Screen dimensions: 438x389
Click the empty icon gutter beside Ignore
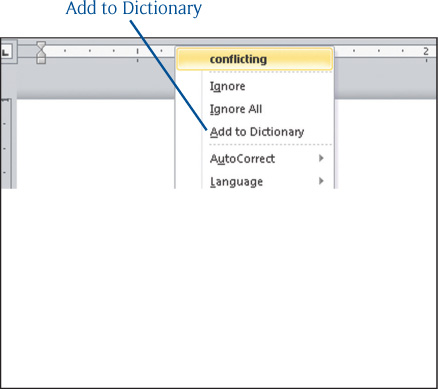pyautogui.click(x=189, y=86)
